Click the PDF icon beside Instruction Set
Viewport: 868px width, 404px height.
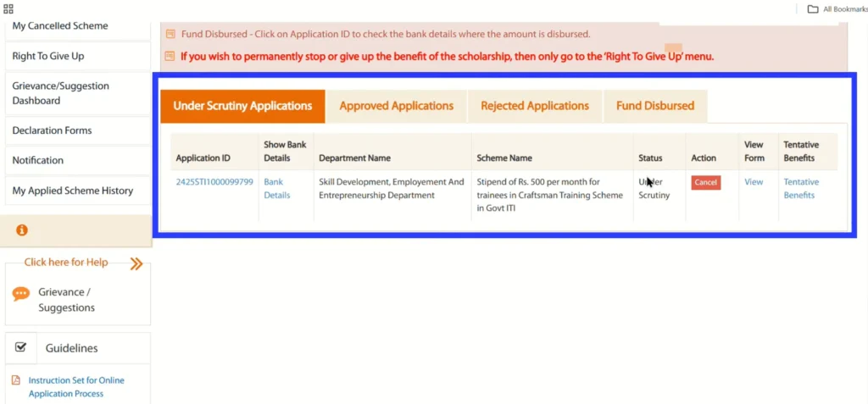point(16,381)
